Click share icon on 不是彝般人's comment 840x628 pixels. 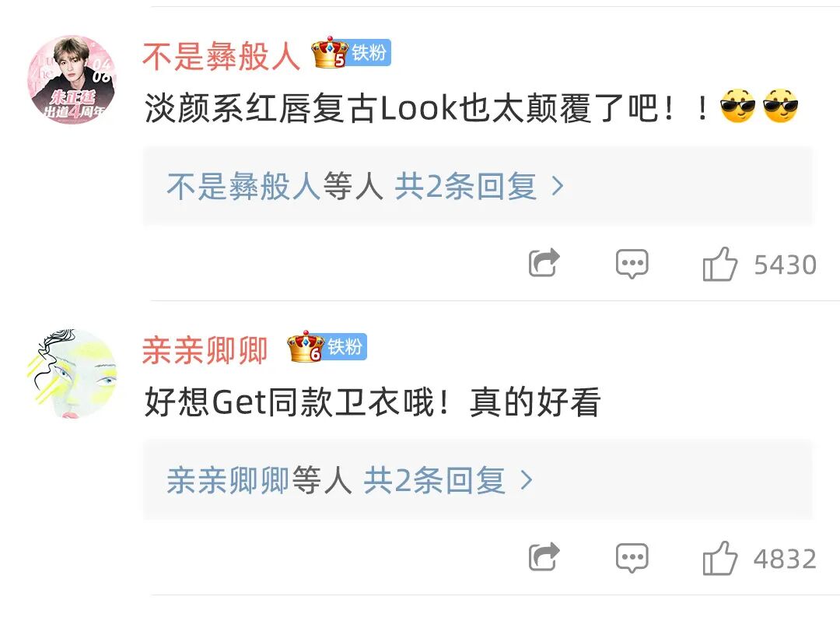click(544, 263)
